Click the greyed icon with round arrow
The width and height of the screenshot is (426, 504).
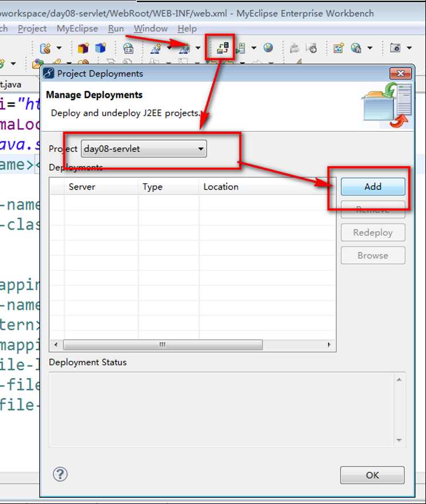pyautogui.click(x=311, y=48)
